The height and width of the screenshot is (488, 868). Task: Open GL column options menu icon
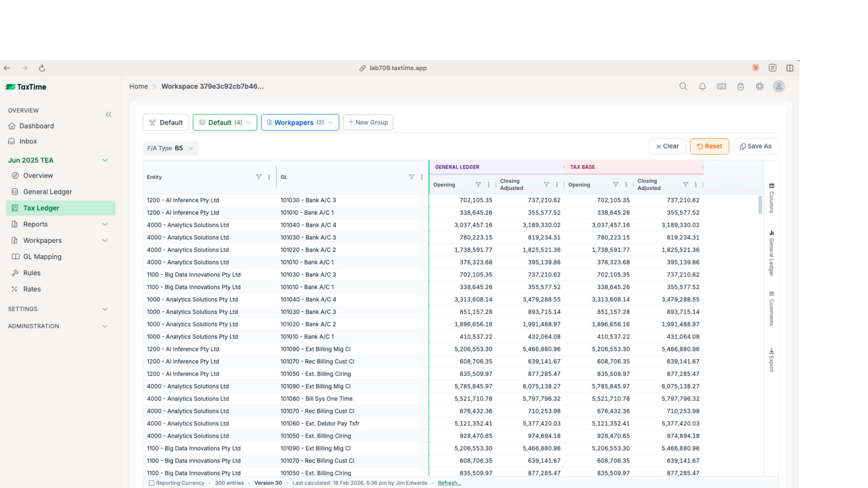pos(422,177)
